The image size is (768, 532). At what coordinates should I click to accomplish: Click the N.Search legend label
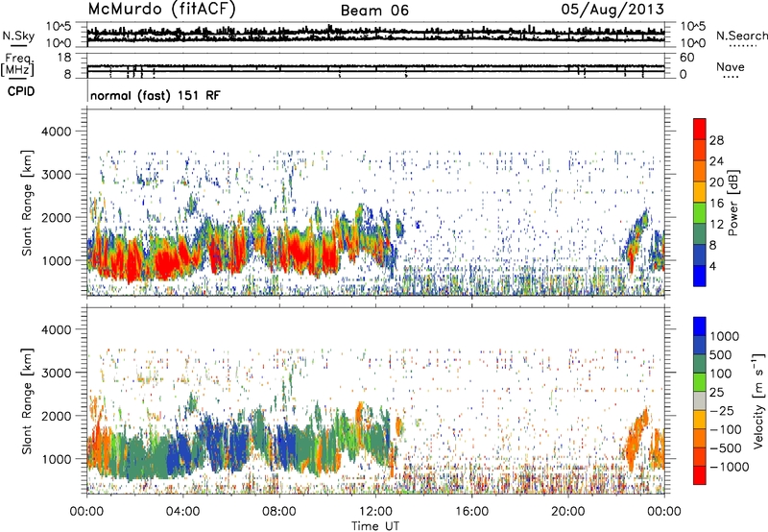[x=742, y=36]
